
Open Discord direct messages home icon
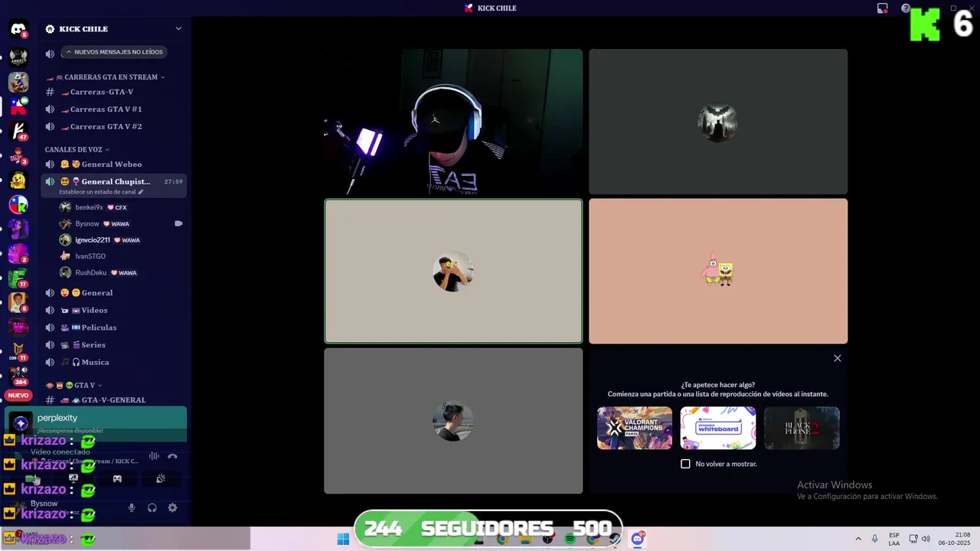tap(18, 29)
